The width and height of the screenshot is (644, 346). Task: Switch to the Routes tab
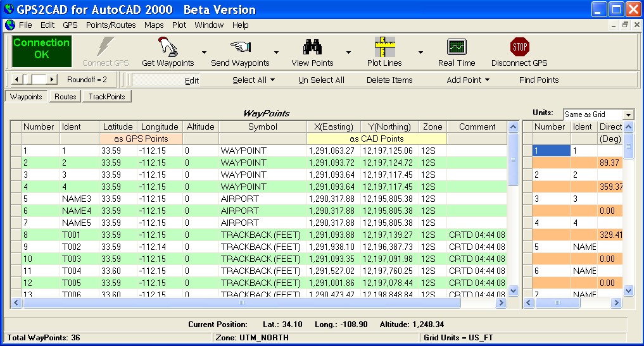[x=65, y=96]
